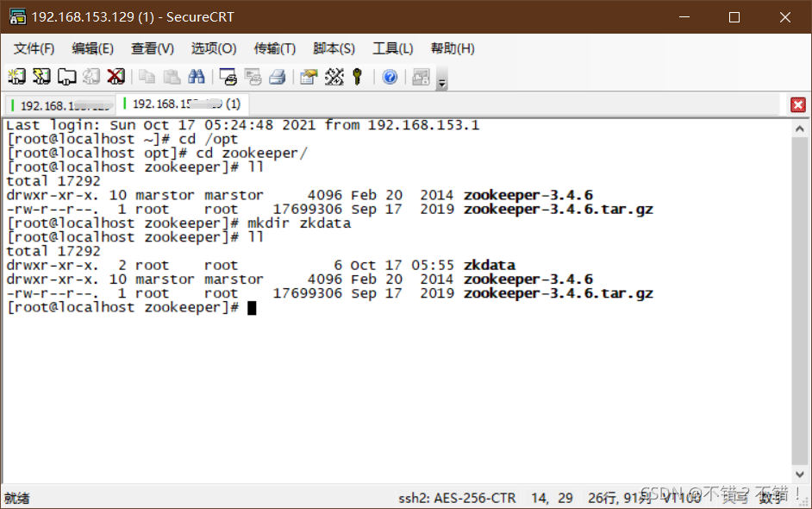The height and width of the screenshot is (509, 812).
Task: Click the Quick Connect lightning icon
Action: (41, 77)
